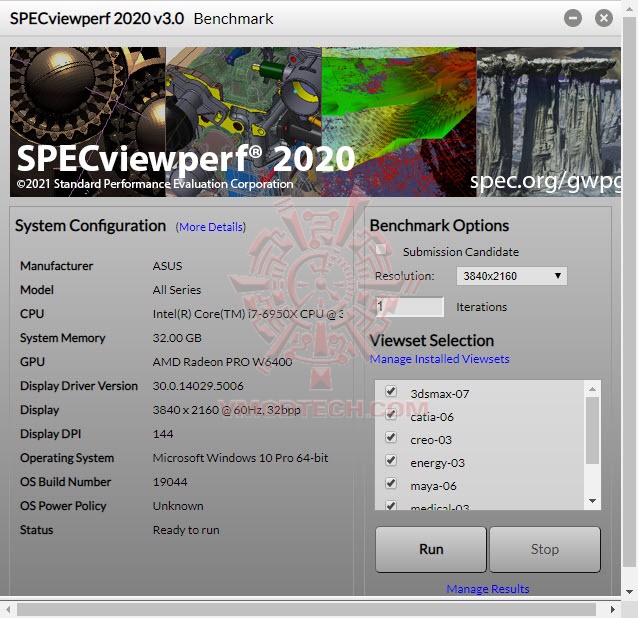The image size is (638, 618).
Task: Click the Stop button
Action: click(x=545, y=549)
